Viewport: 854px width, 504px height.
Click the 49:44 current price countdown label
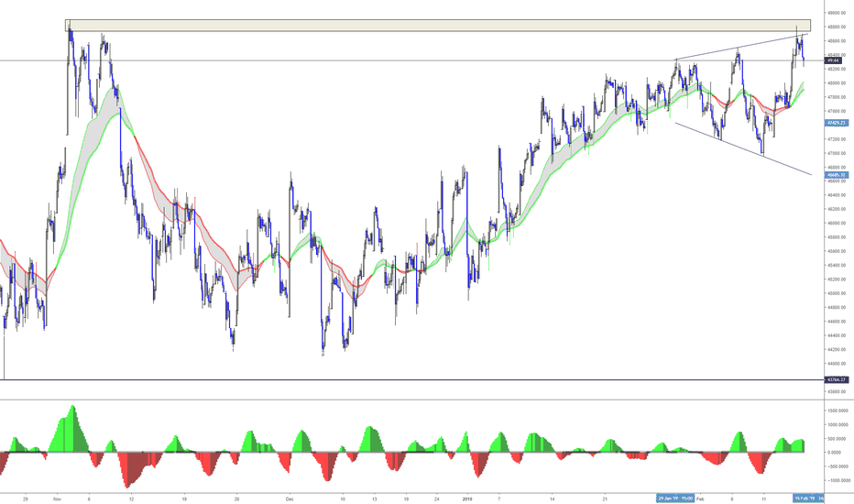833,61
